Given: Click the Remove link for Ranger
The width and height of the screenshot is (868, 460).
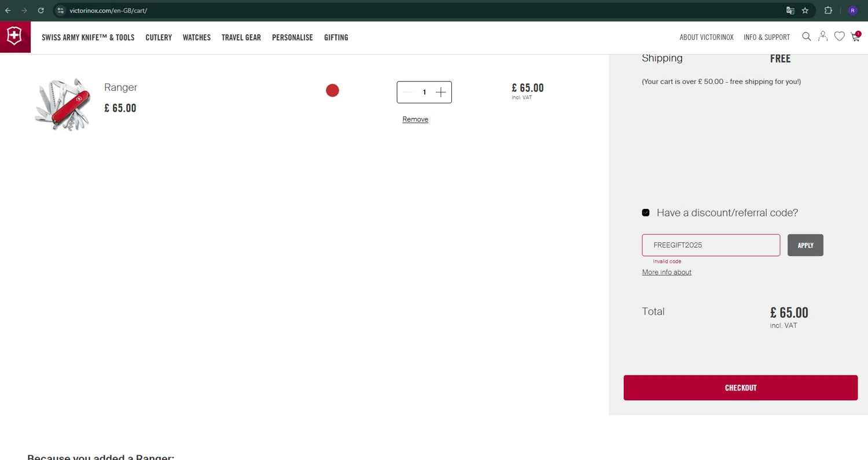Looking at the screenshot, I should (x=415, y=119).
